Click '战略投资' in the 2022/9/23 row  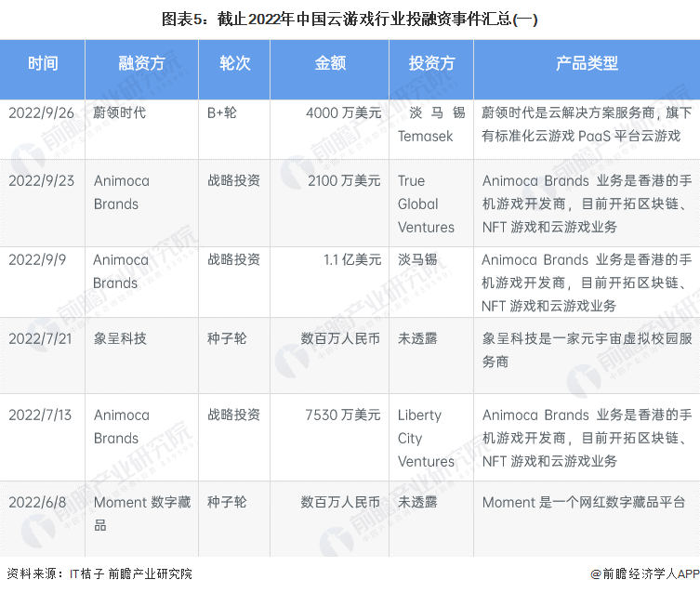pos(233,180)
